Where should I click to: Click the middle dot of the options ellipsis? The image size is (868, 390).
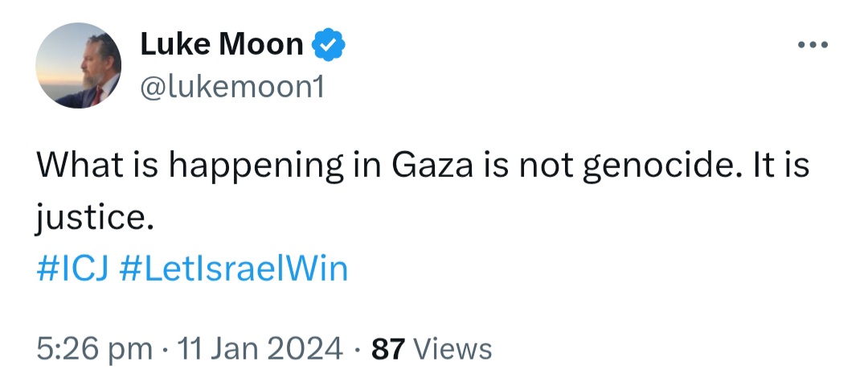pos(813,44)
